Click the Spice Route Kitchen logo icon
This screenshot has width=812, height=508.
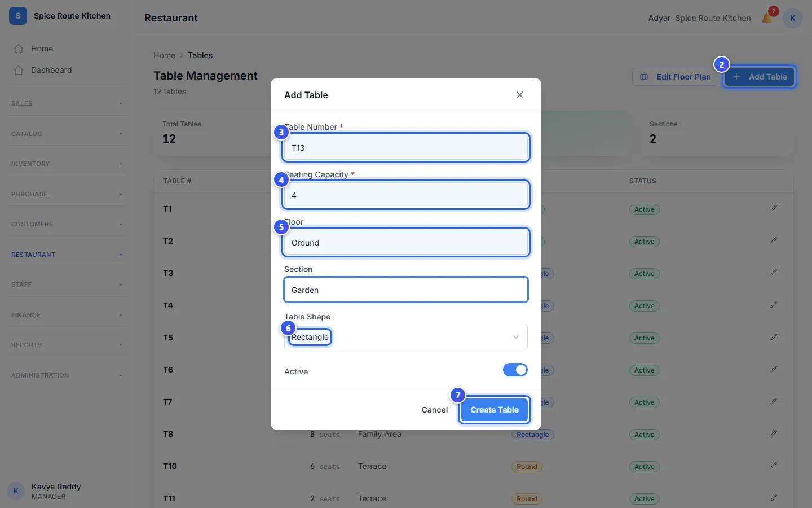tap(18, 16)
